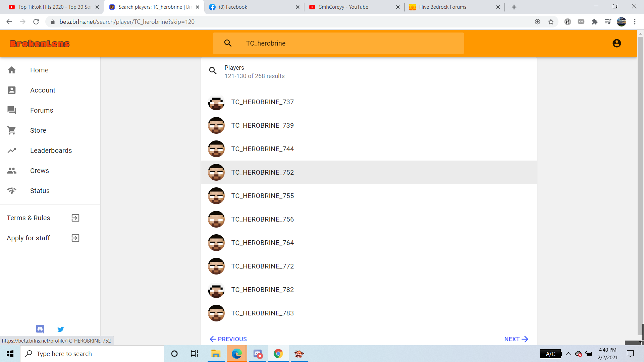
Task: Click the Task View taskbar icon
Action: click(x=195, y=354)
